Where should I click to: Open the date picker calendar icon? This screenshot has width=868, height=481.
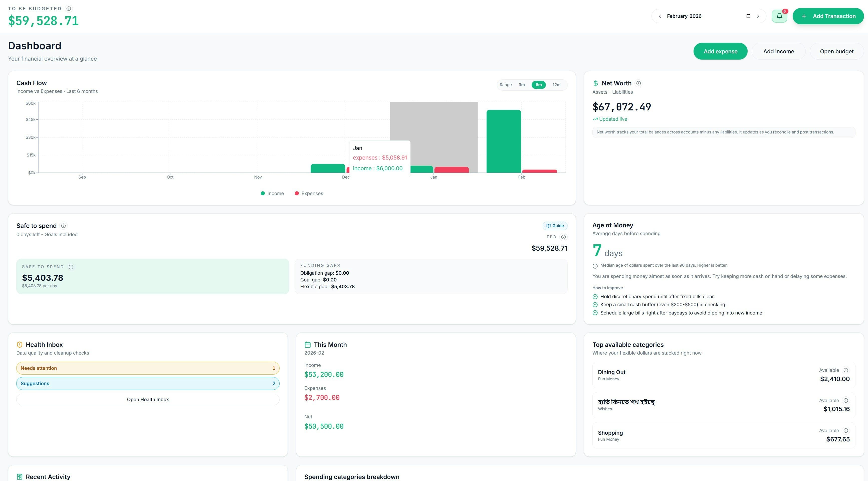click(748, 16)
